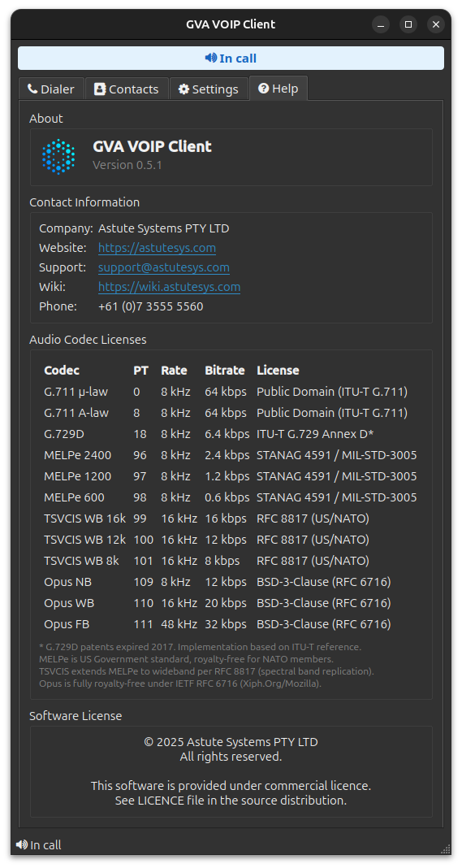The image size is (462, 868).
Task: Select the TSVCIS WB 16k codec
Action: [x=85, y=519]
